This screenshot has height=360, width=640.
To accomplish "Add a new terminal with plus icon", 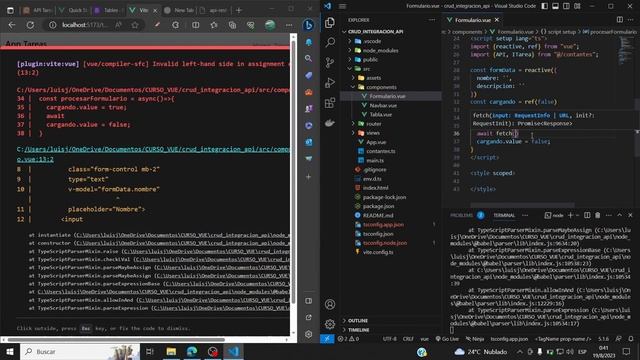I will coord(570,215).
